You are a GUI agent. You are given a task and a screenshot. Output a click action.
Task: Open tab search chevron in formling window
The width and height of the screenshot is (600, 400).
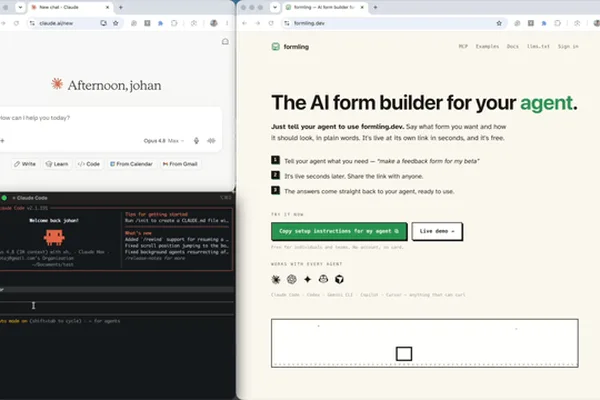275,7
